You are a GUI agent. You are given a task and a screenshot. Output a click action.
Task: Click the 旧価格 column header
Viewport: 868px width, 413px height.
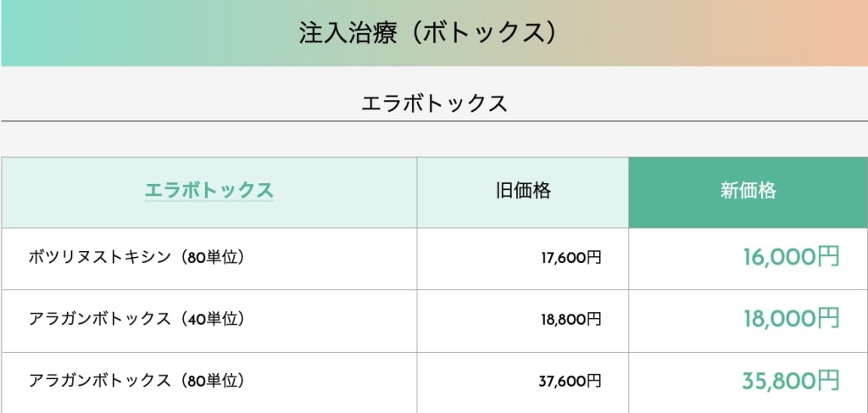coord(523,191)
